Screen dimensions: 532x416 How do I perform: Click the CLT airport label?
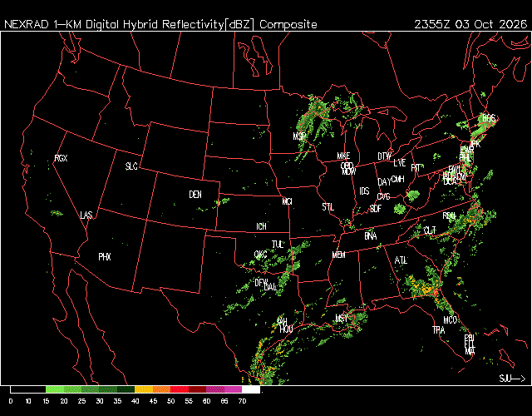click(x=430, y=230)
